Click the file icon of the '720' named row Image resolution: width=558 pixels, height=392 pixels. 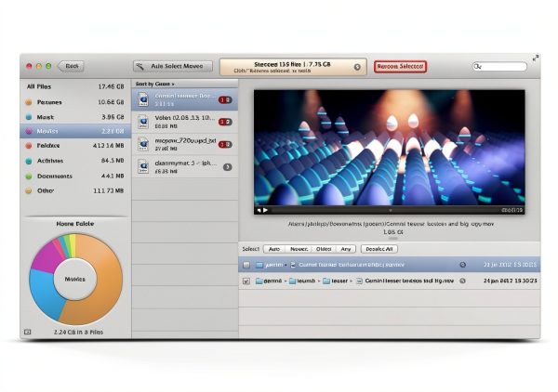[143, 144]
